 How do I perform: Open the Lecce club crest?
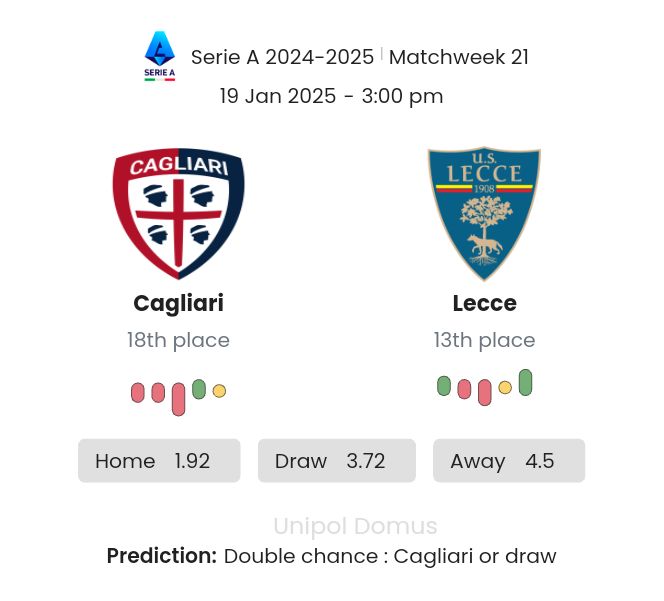click(484, 212)
